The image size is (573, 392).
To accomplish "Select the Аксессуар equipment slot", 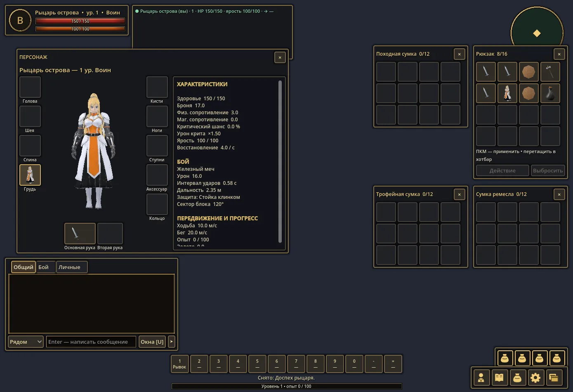I will tap(157, 175).
